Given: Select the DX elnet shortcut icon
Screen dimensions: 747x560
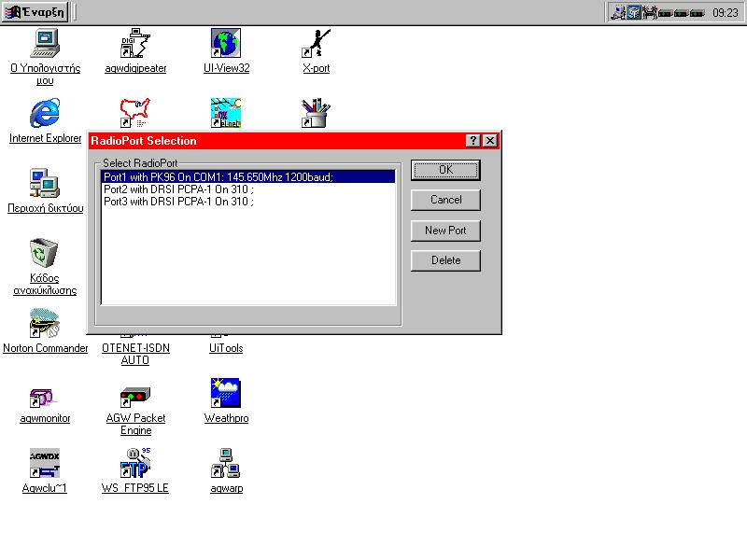Looking at the screenshot, I should [226, 113].
